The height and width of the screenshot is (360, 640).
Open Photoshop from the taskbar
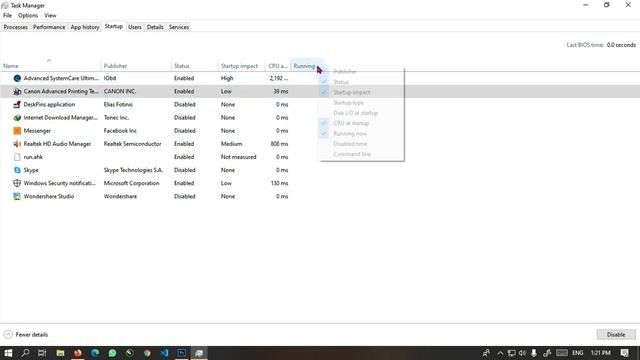pyautogui.click(x=182, y=353)
